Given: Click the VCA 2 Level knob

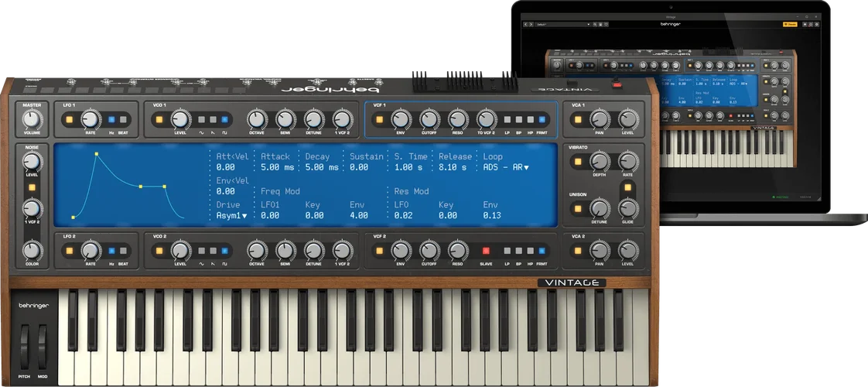Looking at the screenshot, I should click(627, 251).
